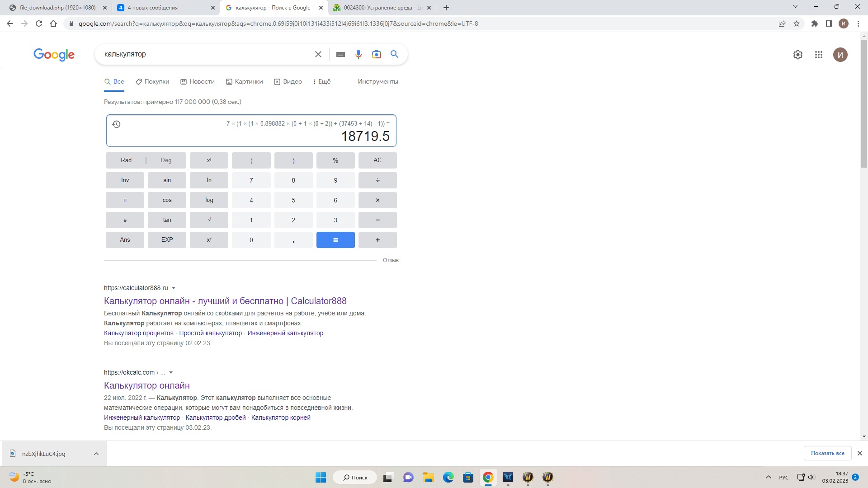This screenshot has width=868, height=488.
Task: Open on-screen keyboard in search bar
Action: pos(341,54)
